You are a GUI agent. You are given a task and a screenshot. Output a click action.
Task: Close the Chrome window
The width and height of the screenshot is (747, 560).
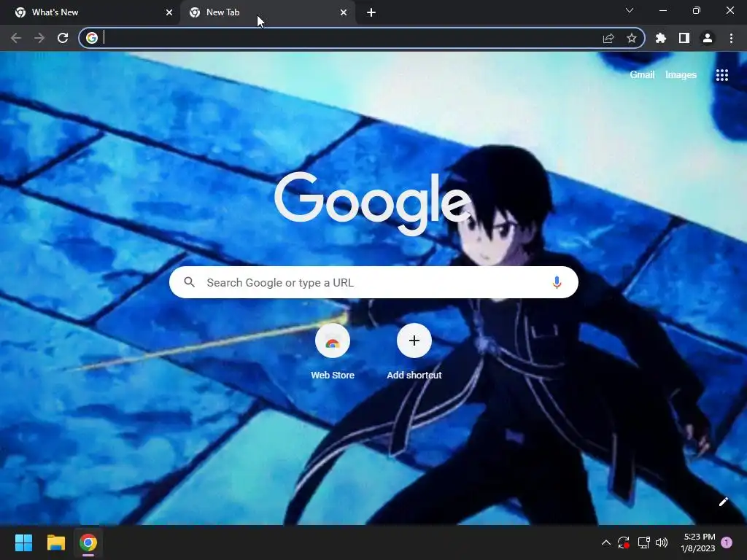coord(729,10)
